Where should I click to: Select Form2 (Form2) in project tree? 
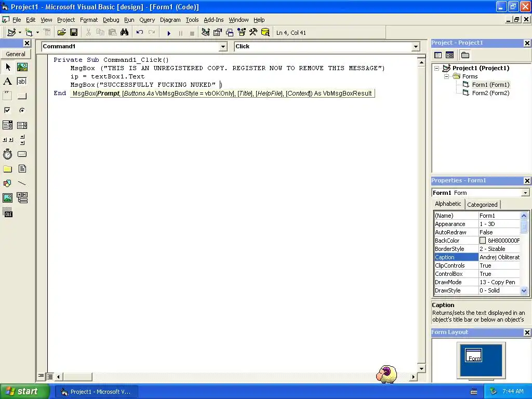tap(490, 93)
